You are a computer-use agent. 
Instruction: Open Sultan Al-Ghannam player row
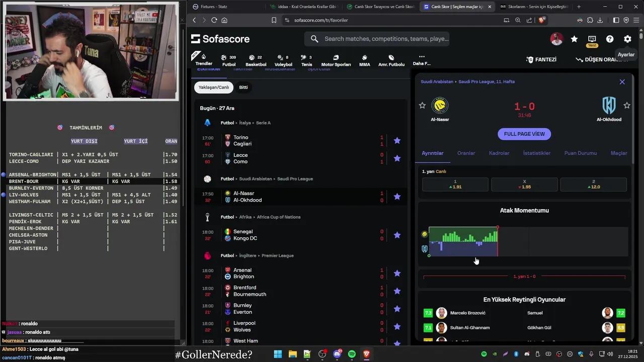(471, 328)
